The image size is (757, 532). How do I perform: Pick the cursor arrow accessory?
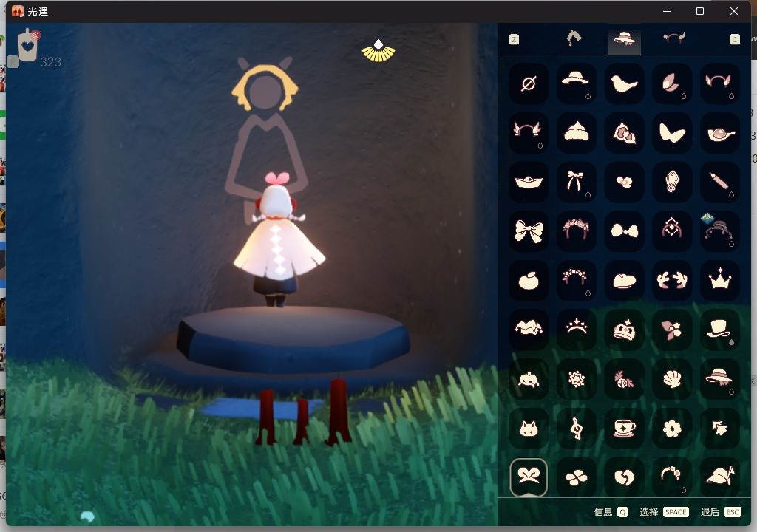click(x=719, y=429)
